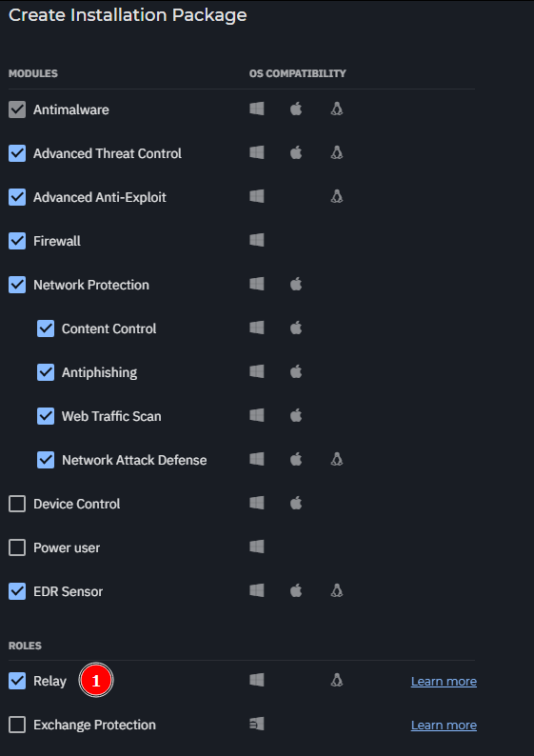The width and height of the screenshot is (534, 756).
Task: Uncheck the Firewall module
Action: coord(17,241)
